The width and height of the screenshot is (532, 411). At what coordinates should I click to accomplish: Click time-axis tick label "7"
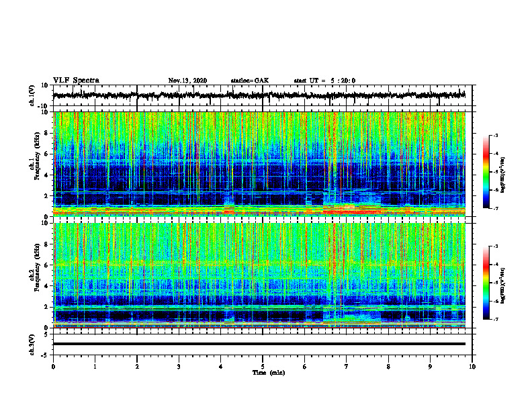click(x=347, y=367)
